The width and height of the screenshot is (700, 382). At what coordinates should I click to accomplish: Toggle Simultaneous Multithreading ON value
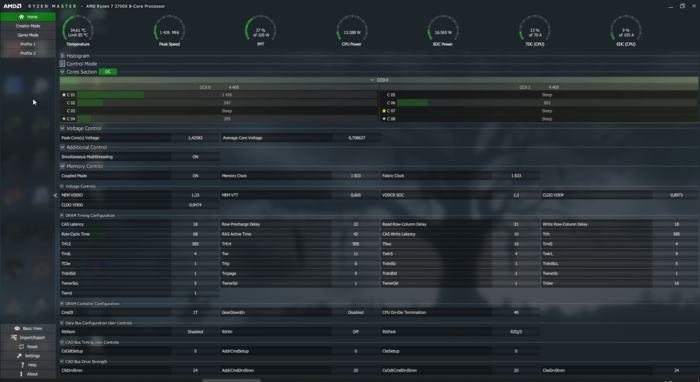tap(195, 157)
